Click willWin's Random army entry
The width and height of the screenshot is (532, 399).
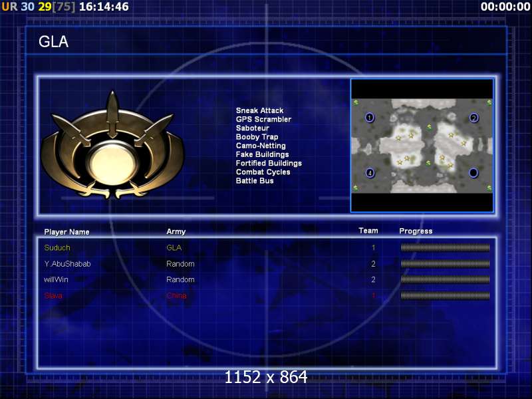pos(180,279)
